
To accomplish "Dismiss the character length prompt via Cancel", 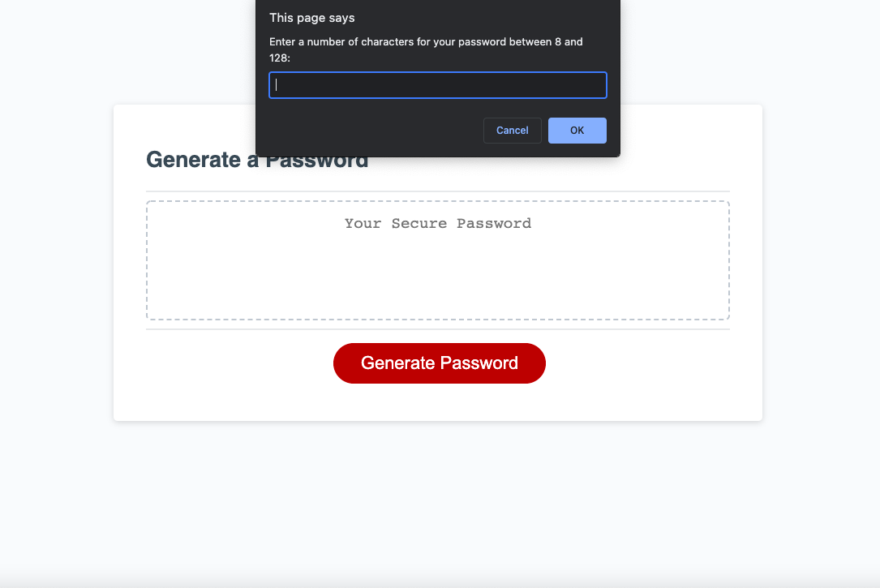I will point(512,130).
